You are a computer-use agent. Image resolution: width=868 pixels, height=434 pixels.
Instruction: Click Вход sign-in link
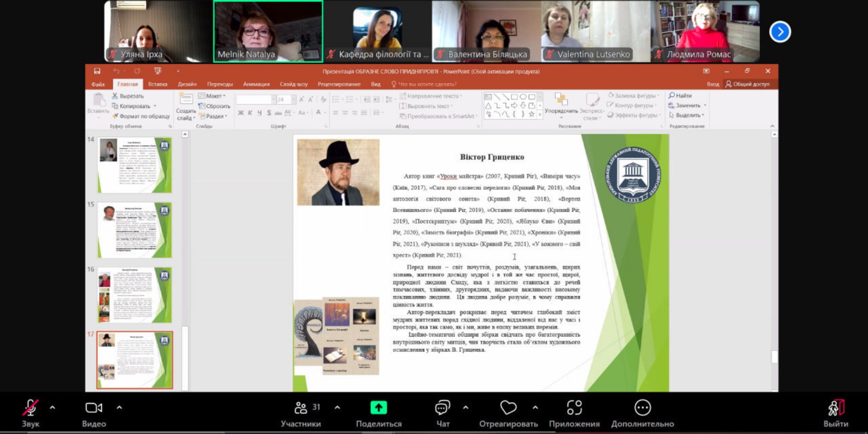tap(713, 84)
